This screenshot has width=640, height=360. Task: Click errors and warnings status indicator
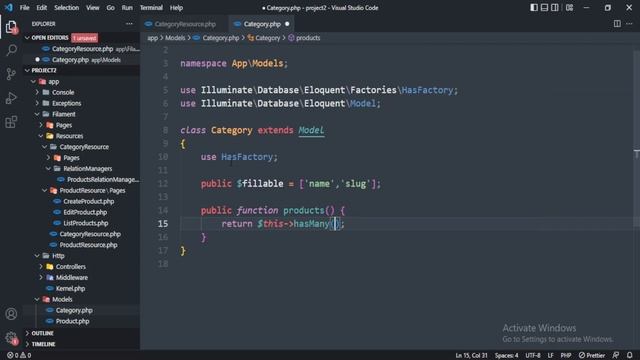pos(19,355)
